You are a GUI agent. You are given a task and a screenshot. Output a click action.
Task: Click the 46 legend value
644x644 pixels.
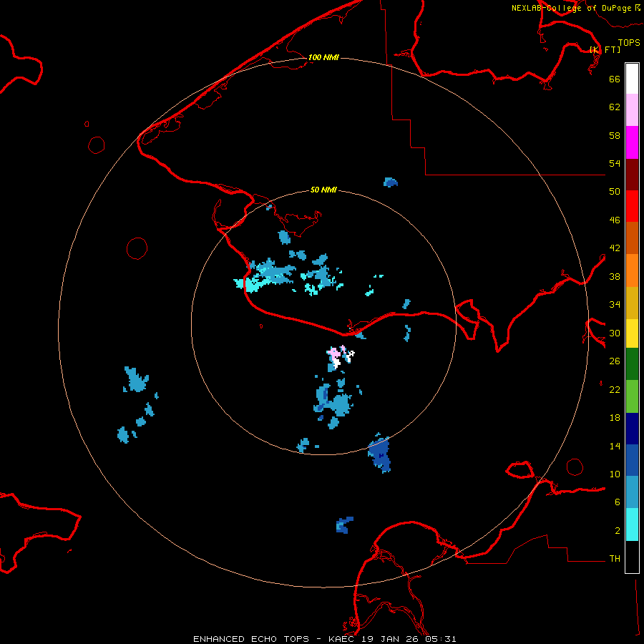[615, 220]
